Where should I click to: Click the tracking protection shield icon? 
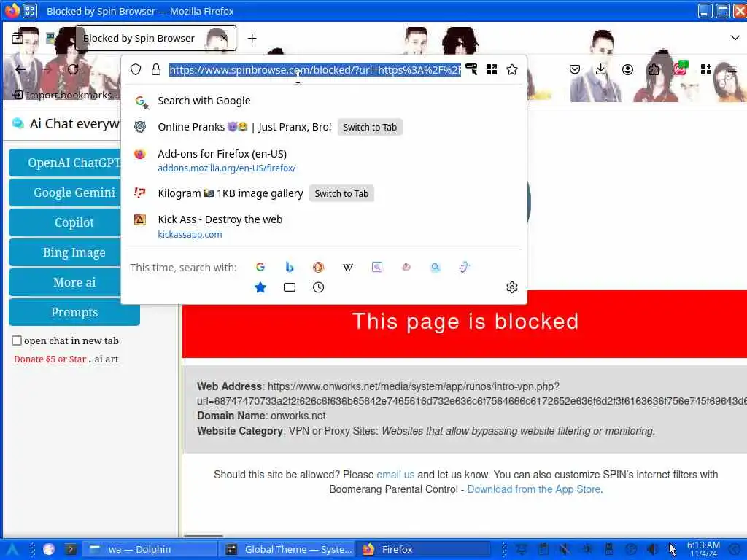click(136, 69)
